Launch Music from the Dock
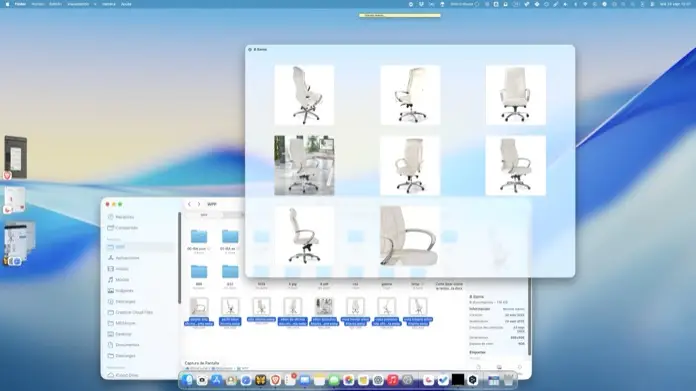The height and width of the screenshot is (391, 696). pyautogui.click(x=392, y=380)
